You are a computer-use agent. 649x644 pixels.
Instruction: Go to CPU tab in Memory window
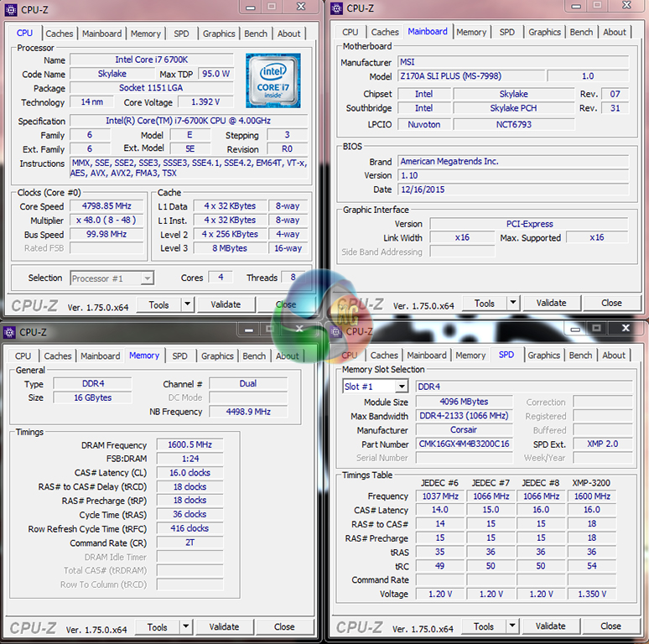[23, 356]
